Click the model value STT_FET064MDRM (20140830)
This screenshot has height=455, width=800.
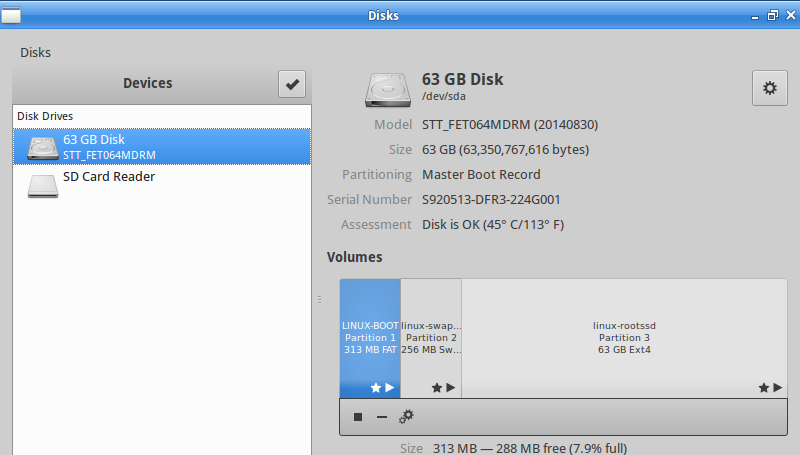tap(510, 124)
